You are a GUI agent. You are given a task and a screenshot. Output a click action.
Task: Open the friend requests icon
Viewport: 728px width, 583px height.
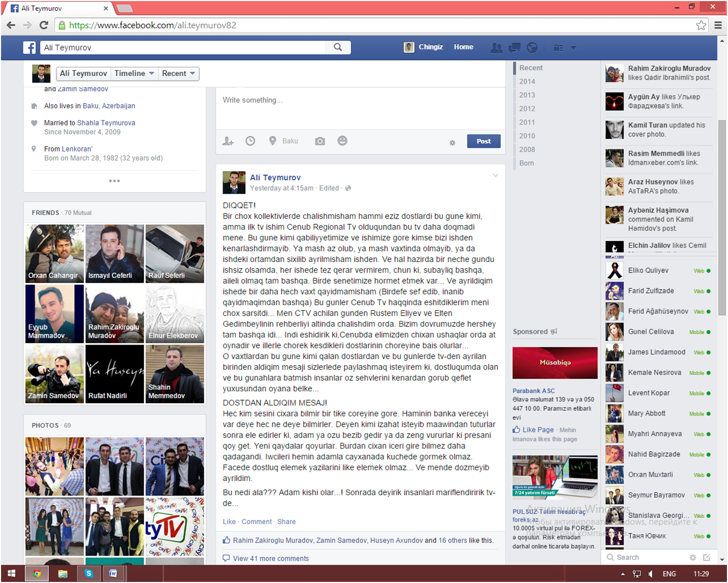496,48
